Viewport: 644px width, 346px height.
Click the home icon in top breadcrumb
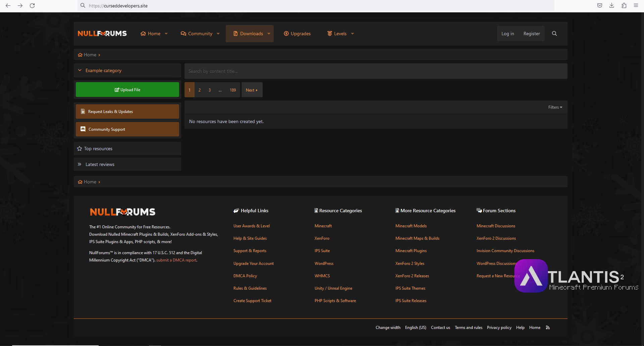click(80, 55)
